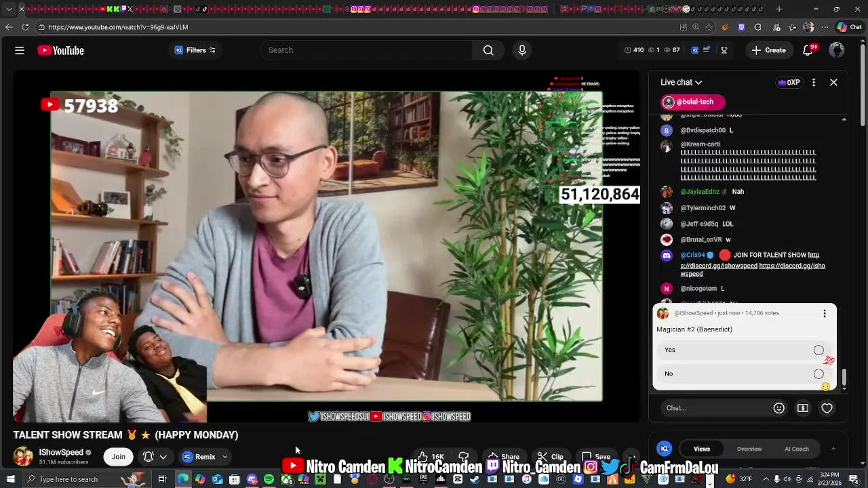Like the video, 16K likes

tap(431, 457)
